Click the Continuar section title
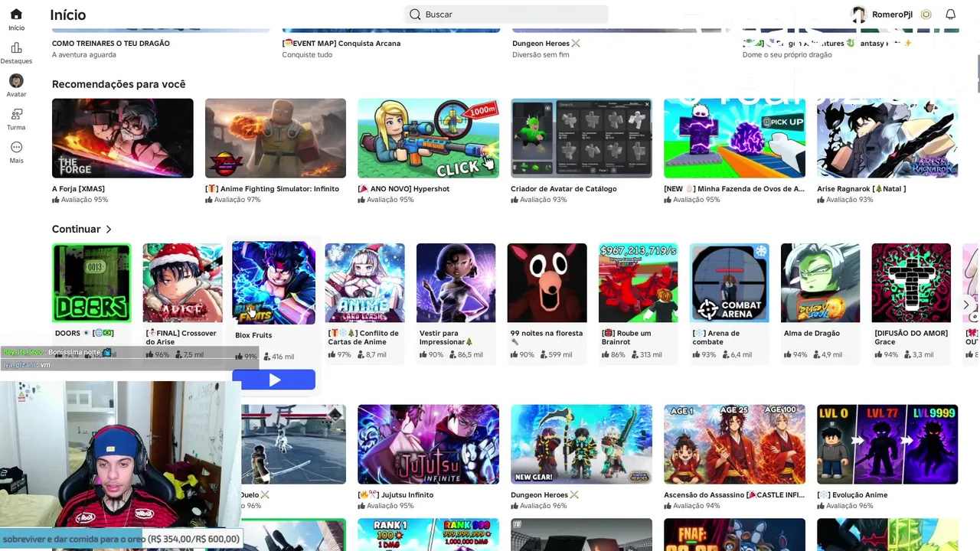Image resolution: width=980 pixels, height=551 pixels. [x=76, y=229]
